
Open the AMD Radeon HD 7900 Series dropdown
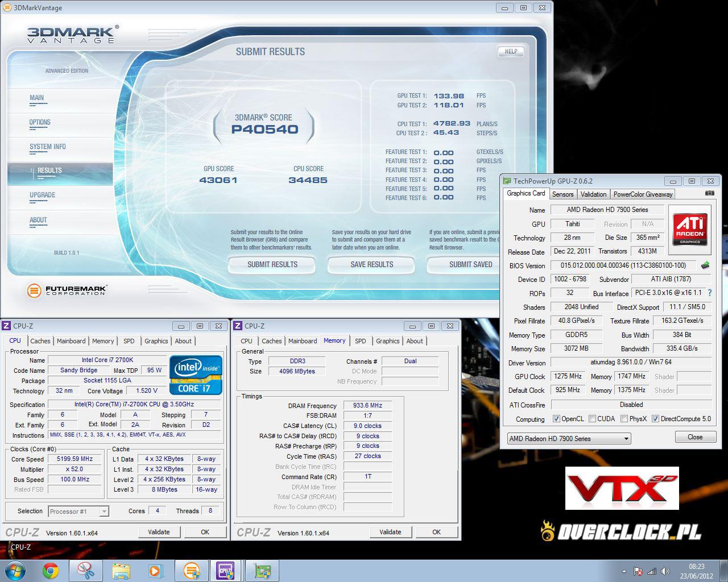click(569, 439)
